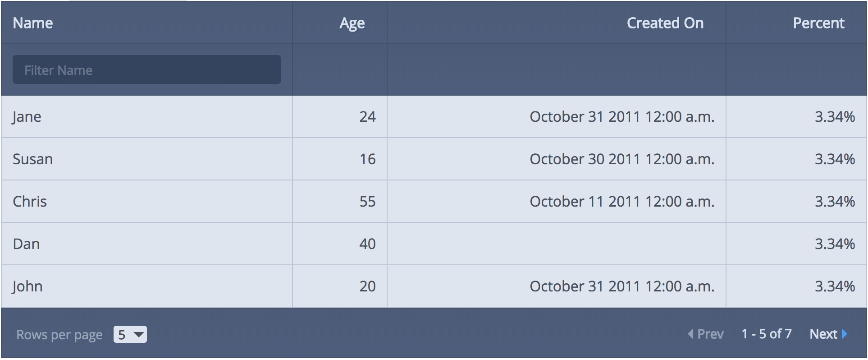Sort by the Name column header
Screen dimensions: 868x360
click(33, 23)
